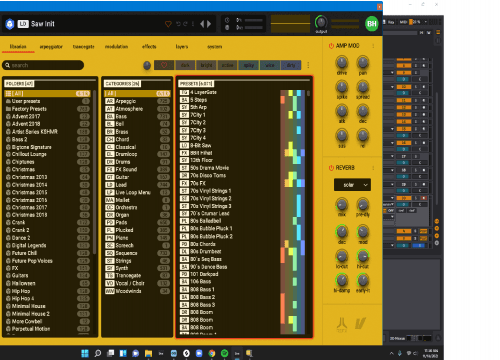500x360 pixels.
Task: Open the green BH user account badge
Action: click(372, 23)
